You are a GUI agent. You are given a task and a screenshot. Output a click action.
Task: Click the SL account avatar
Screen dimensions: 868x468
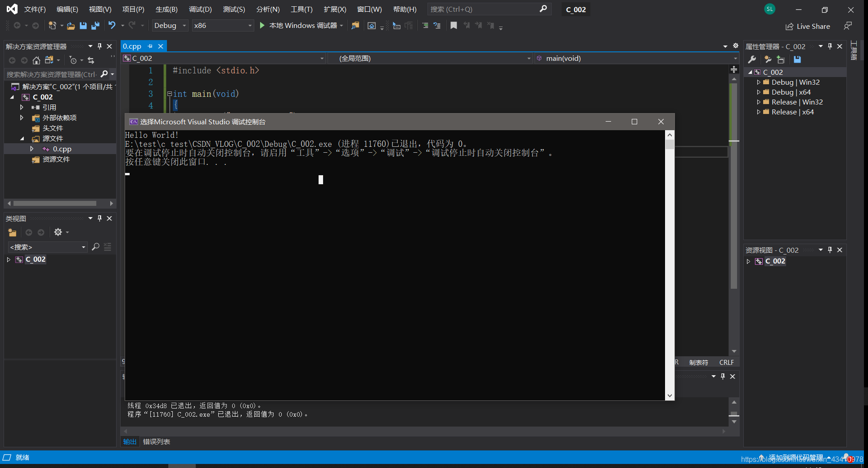(770, 9)
